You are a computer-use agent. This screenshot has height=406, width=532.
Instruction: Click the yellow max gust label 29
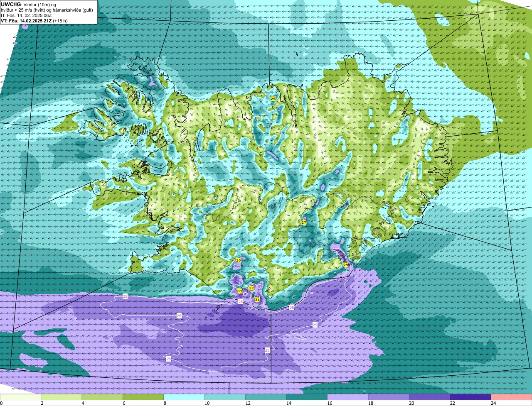click(x=345, y=265)
